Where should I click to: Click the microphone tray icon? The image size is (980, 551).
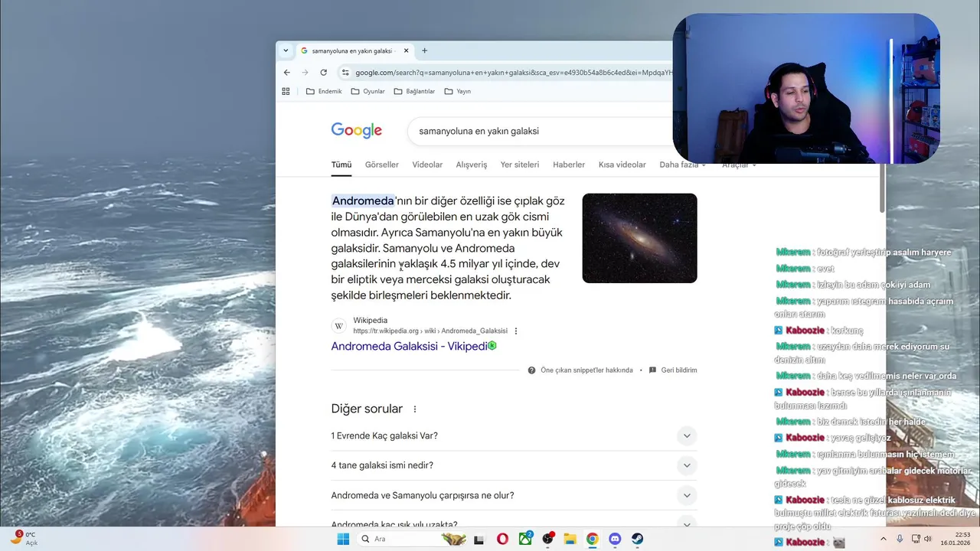(900, 539)
